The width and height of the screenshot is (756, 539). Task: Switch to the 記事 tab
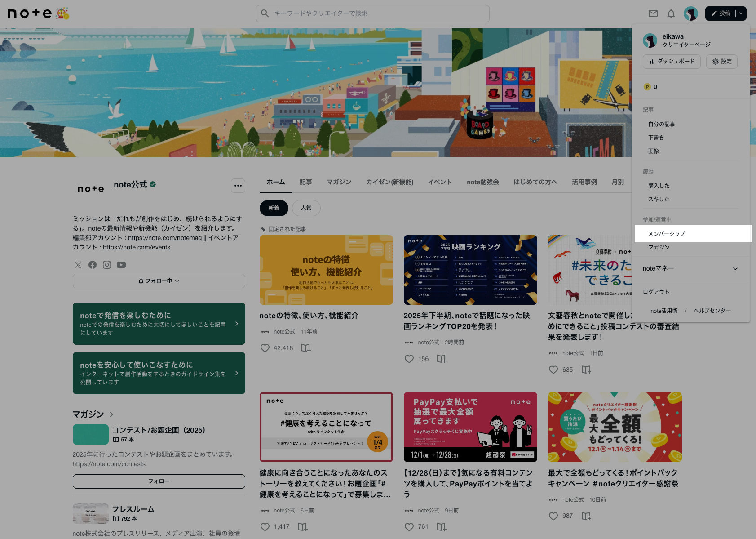[x=306, y=182]
